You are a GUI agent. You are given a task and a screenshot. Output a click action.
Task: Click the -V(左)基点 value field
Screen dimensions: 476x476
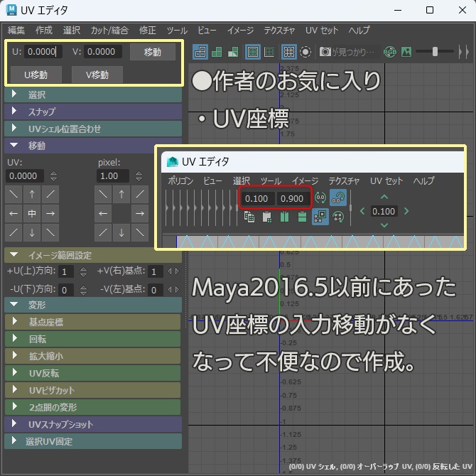tap(156, 290)
